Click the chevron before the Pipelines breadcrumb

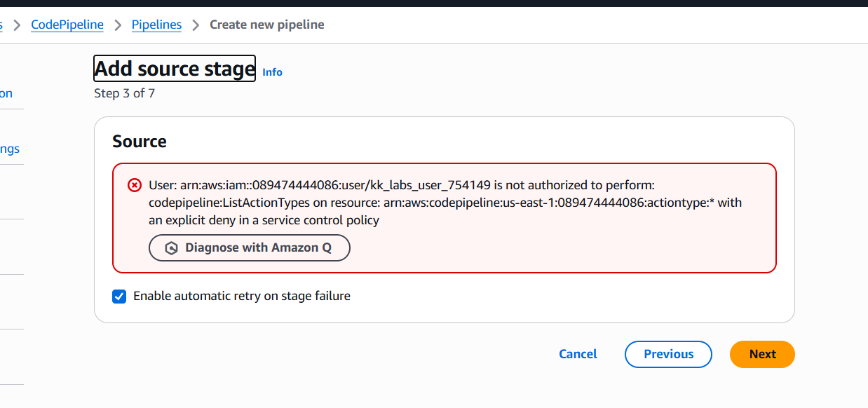[x=118, y=25]
